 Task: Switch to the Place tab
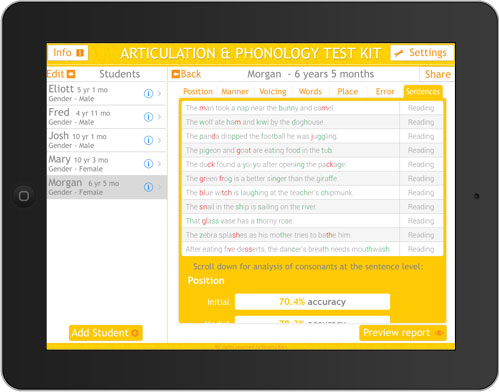point(348,92)
